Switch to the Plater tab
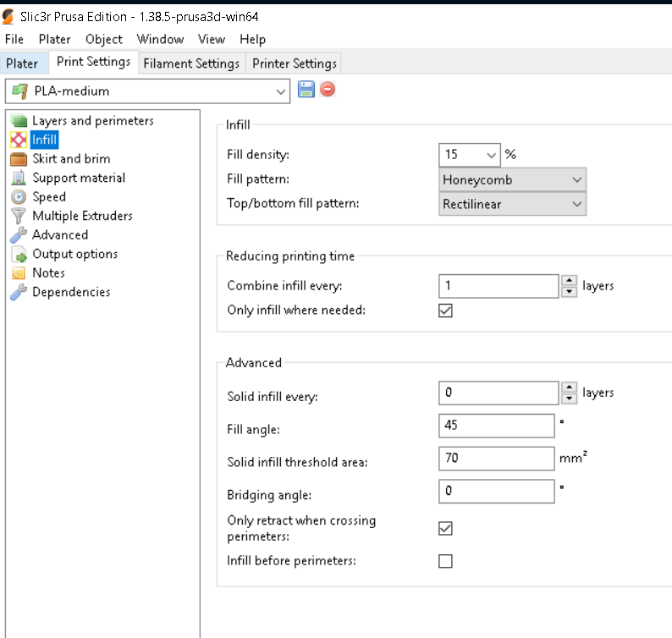Screen dimensions: 672x638 point(22,63)
